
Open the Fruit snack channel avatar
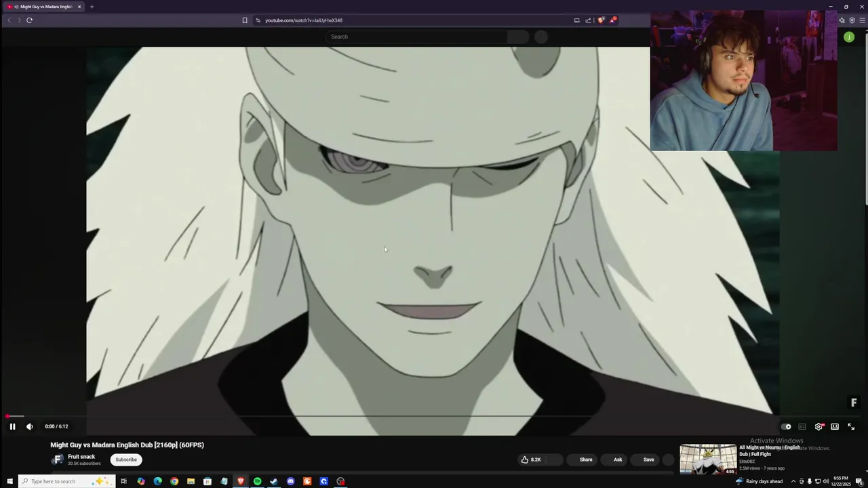point(58,460)
